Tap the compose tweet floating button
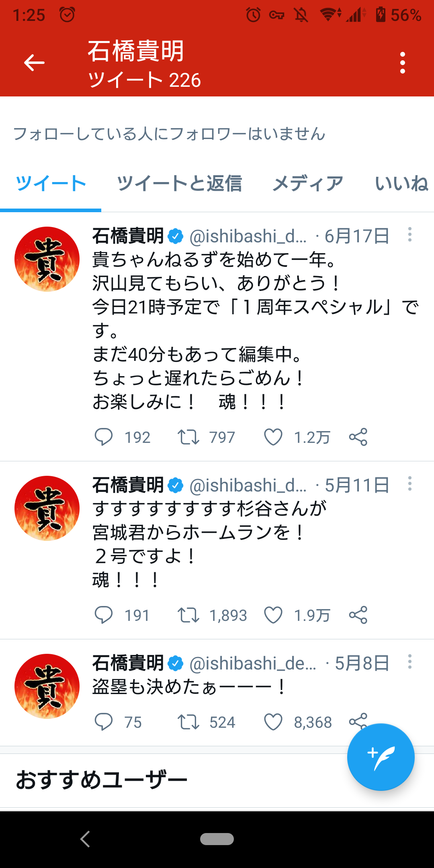434x868 pixels. (381, 757)
